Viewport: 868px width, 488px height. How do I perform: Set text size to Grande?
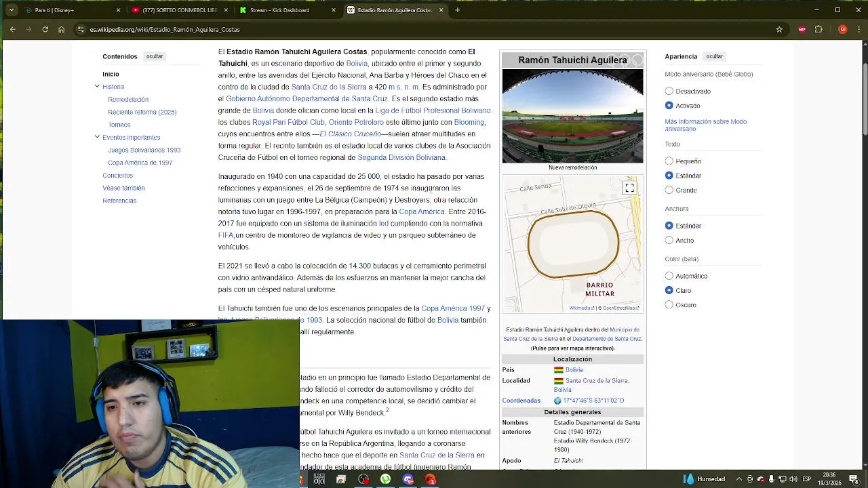669,190
